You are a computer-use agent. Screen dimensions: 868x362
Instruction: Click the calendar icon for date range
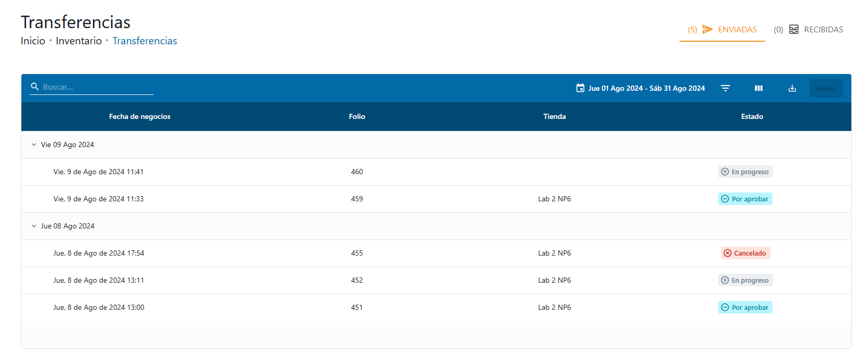point(580,88)
